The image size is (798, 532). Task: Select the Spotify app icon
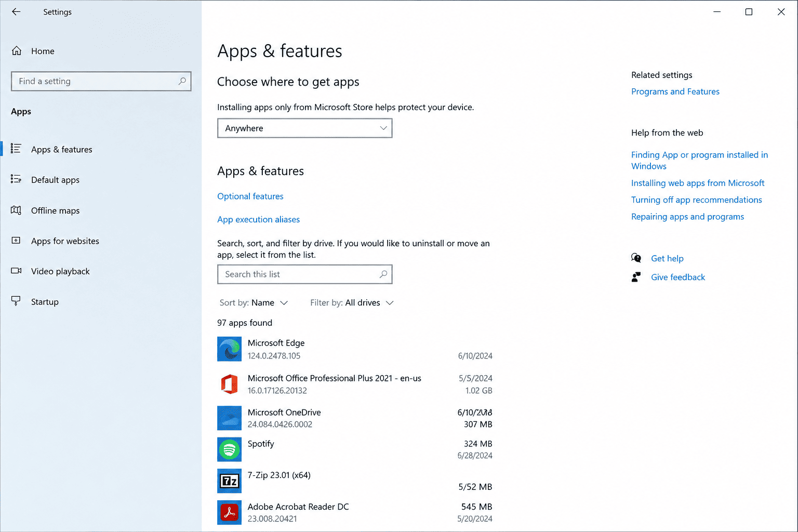coord(229,449)
